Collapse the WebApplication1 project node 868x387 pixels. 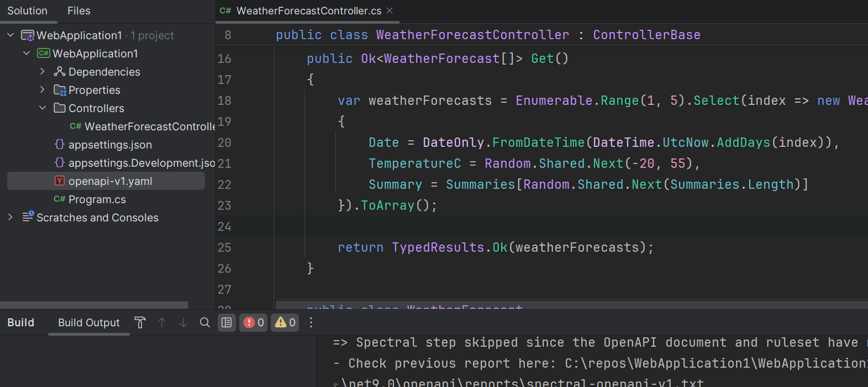[x=27, y=54]
